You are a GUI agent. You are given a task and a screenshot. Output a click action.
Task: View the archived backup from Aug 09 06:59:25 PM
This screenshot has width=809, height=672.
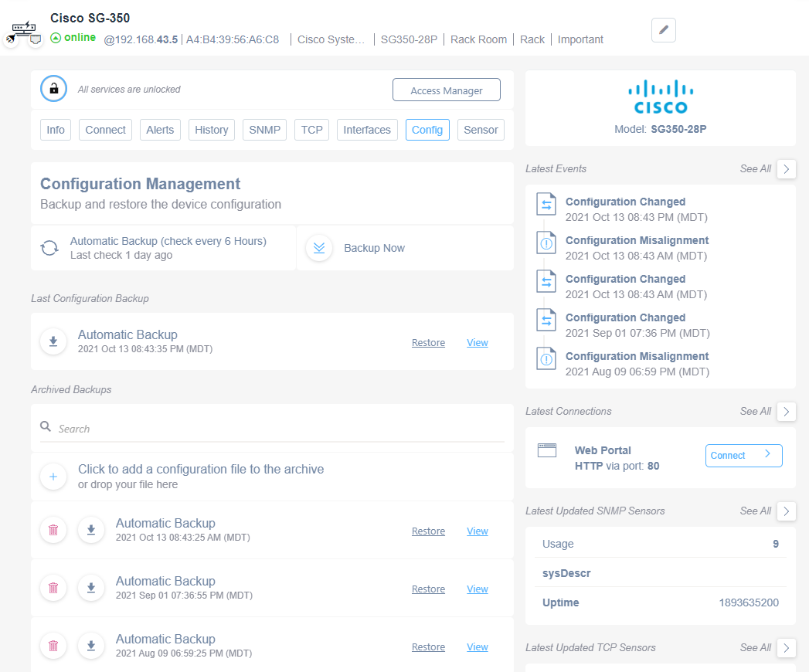(478, 647)
